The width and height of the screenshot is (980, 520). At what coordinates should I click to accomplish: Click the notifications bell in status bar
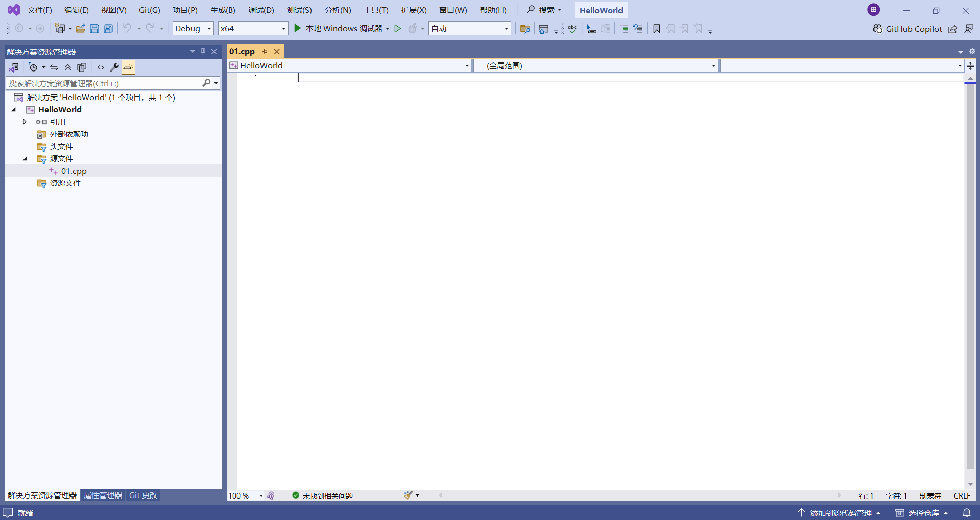click(x=967, y=513)
